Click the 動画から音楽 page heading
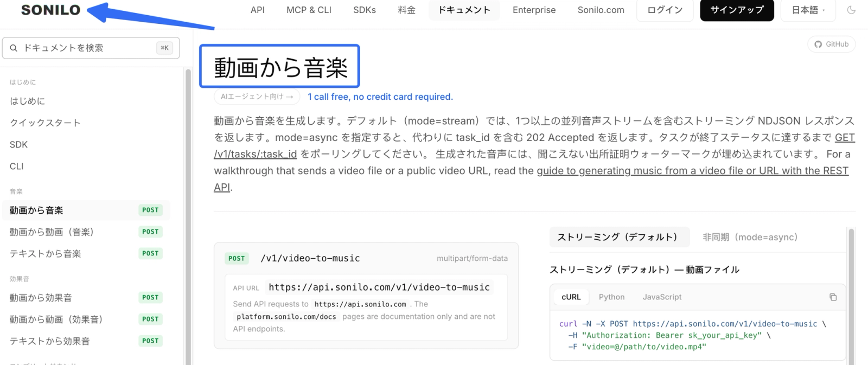The height and width of the screenshot is (365, 868). click(280, 68)
